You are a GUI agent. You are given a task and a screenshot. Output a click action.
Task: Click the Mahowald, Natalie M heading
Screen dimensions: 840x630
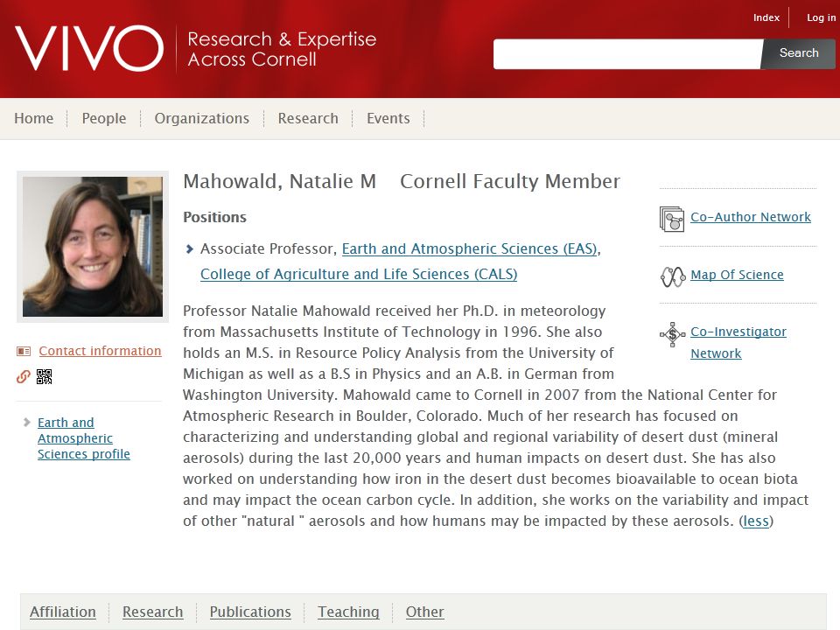coord(280,182)
